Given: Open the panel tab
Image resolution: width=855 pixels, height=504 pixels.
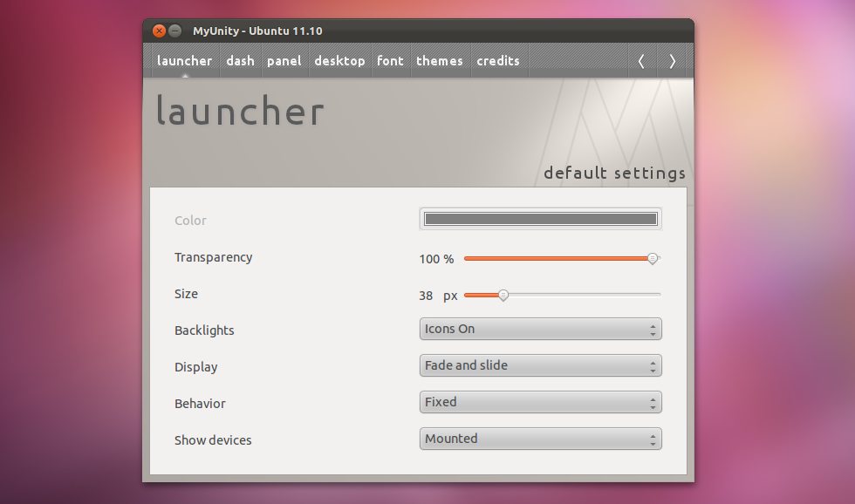Looking at the screenshot, I should pyautogui.click(x=284, y=60).
